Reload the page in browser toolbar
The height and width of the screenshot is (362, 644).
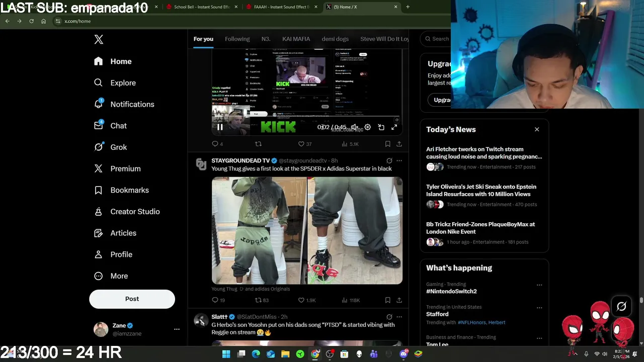tap(31, 21)
